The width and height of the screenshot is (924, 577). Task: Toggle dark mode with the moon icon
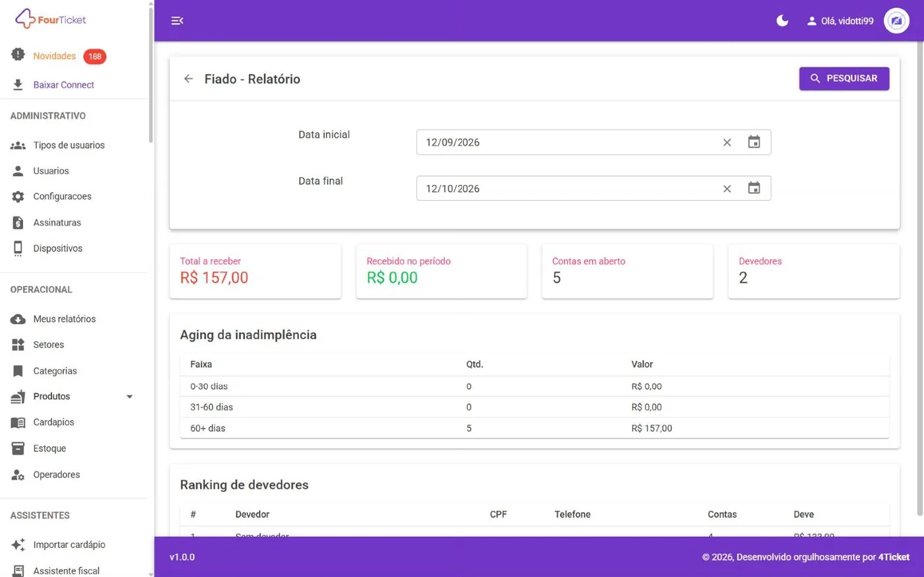(x=782, y=21)
